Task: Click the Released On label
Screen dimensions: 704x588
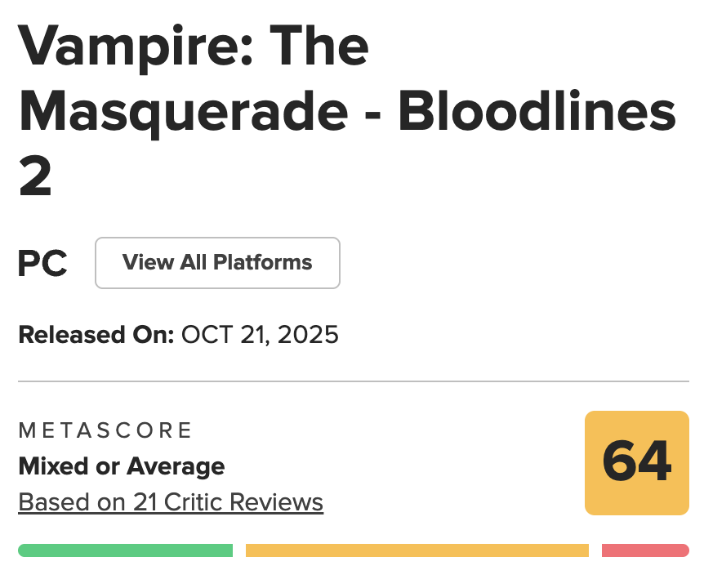Action: 96,335
